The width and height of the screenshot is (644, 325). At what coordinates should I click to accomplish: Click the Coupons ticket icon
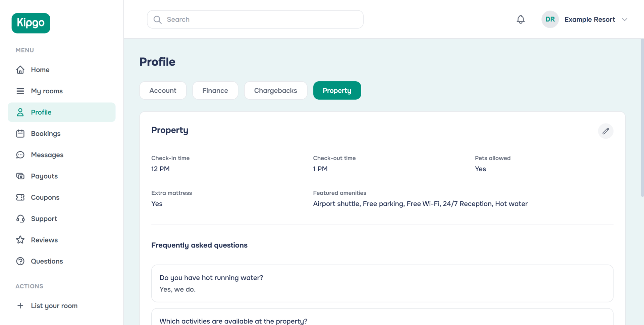20,197
